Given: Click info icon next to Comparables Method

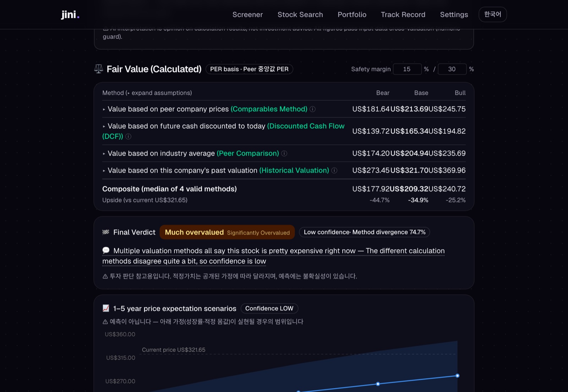Looking at the screenshot, I should (312, 109).
